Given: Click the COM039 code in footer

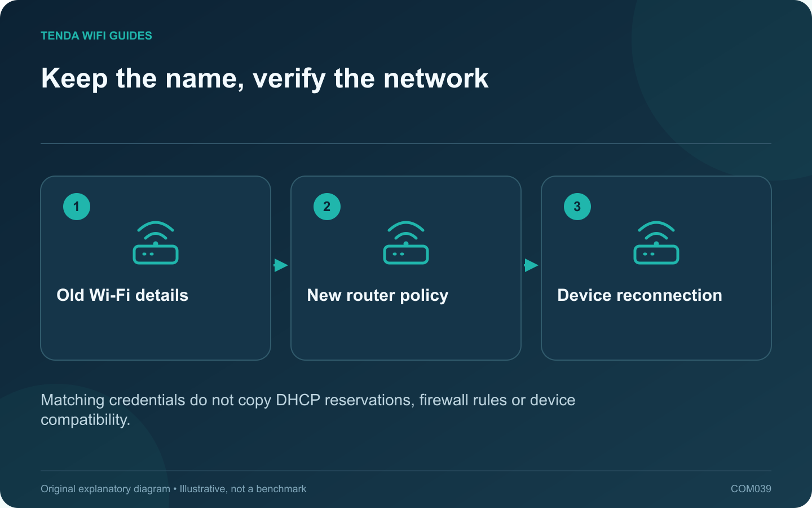Looking at the screenshot, I should [751, 489].
